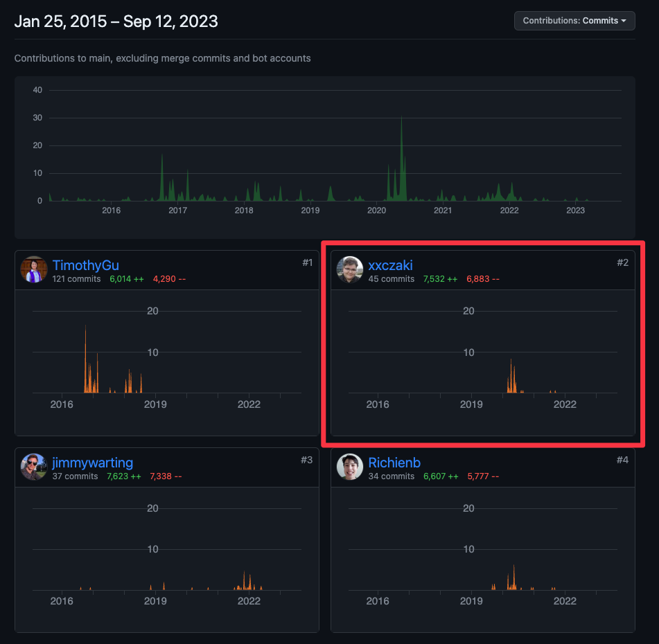Click the 121 commits label on TimothyGu's card
The image size is (659, 644).
(76, 279)
